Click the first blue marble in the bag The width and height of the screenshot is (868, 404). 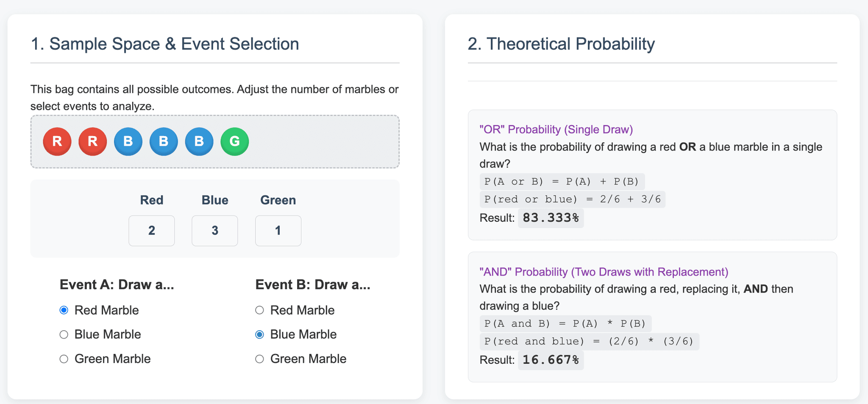[x=128, y=142]
